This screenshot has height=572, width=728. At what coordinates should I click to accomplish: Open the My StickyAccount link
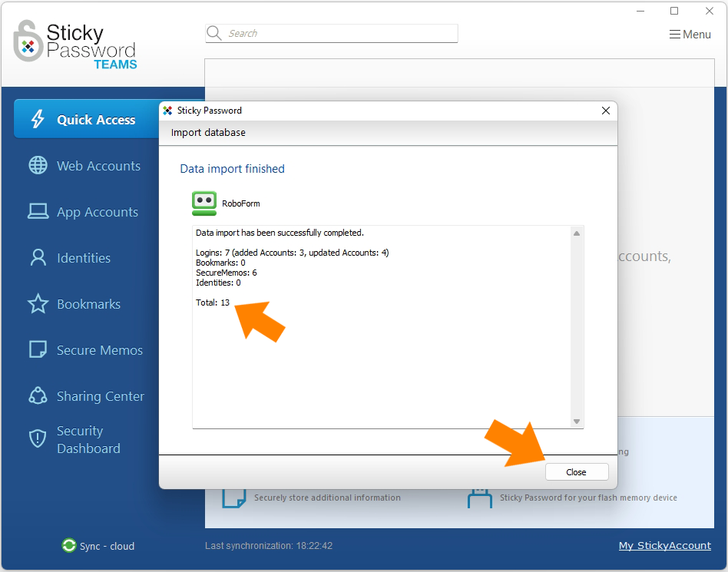664,546
